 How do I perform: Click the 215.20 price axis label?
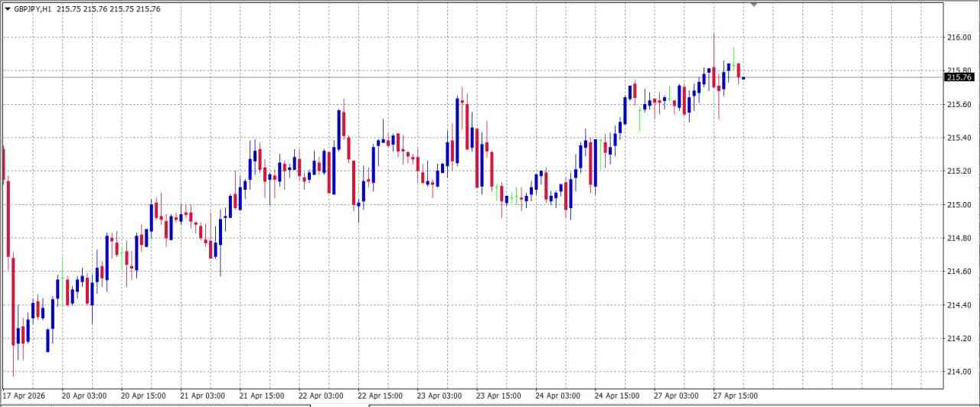959,171
